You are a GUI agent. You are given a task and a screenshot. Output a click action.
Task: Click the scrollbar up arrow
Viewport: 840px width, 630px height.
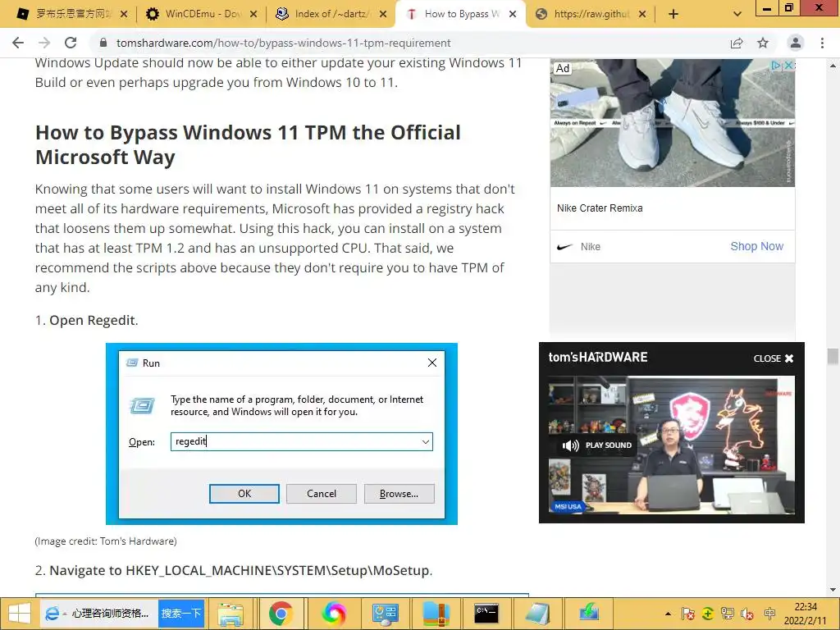(833, 66)
